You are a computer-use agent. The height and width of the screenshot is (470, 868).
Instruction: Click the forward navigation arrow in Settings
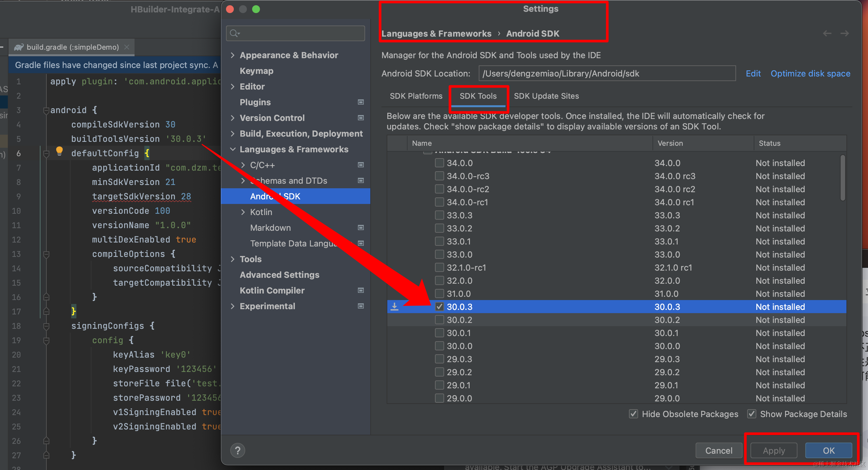[x=844, y=33]
